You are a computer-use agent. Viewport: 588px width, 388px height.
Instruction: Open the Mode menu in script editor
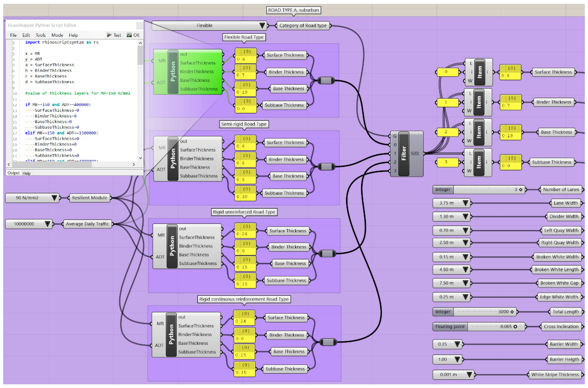pos(57,35)
